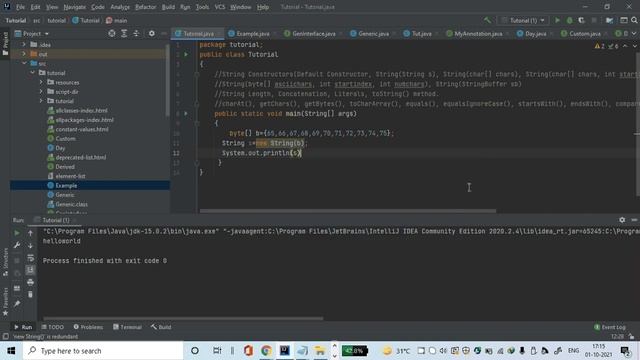
Task: Open Search Everywhere magnifier icon
Action: [634, 20]
